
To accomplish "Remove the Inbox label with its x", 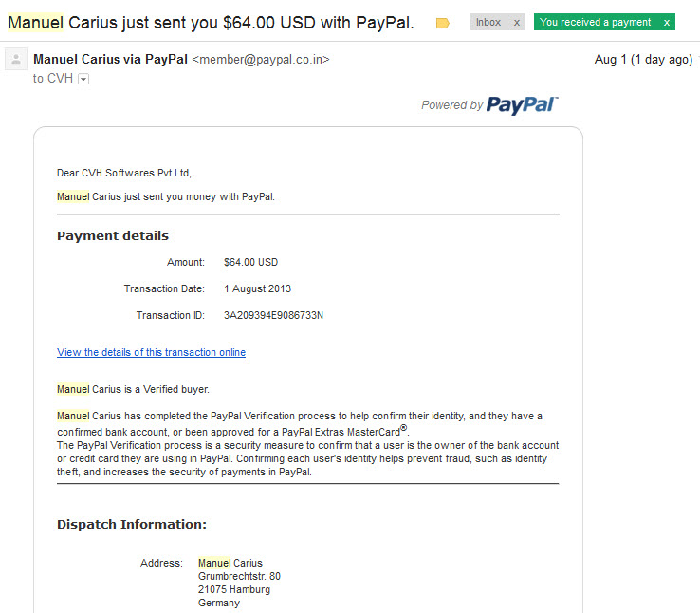I will (x=517, y=23).
